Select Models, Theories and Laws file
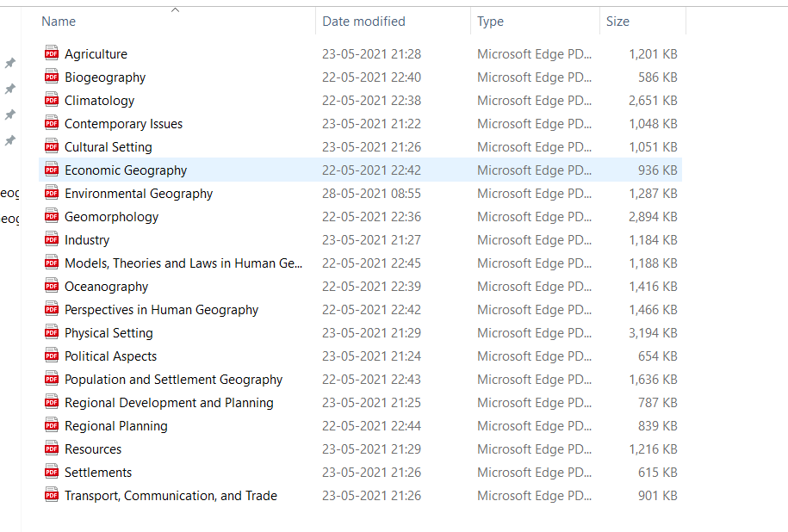The width and height of the screenshot is (788, 532). pyautogui.click(x=183, y=263)
